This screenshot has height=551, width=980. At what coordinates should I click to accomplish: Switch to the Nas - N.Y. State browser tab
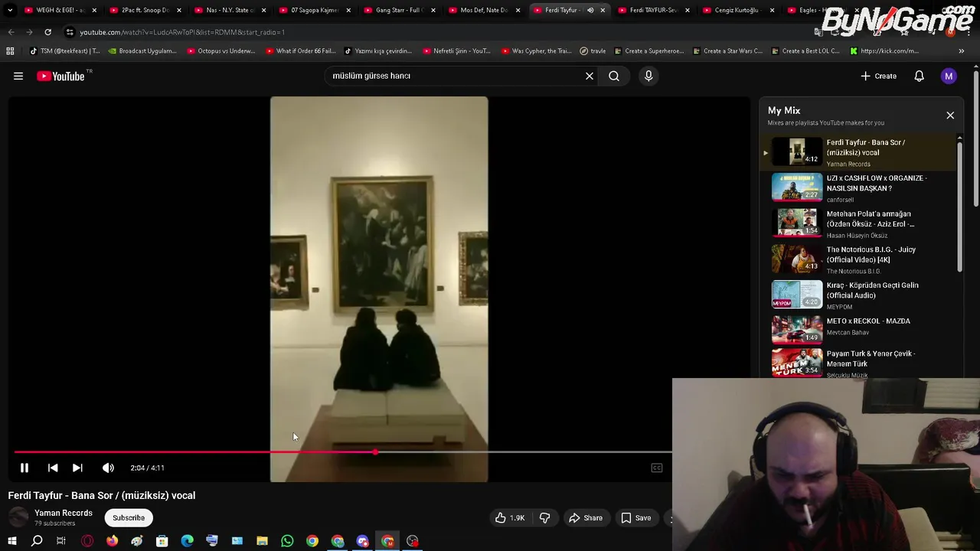coord(229,10)
